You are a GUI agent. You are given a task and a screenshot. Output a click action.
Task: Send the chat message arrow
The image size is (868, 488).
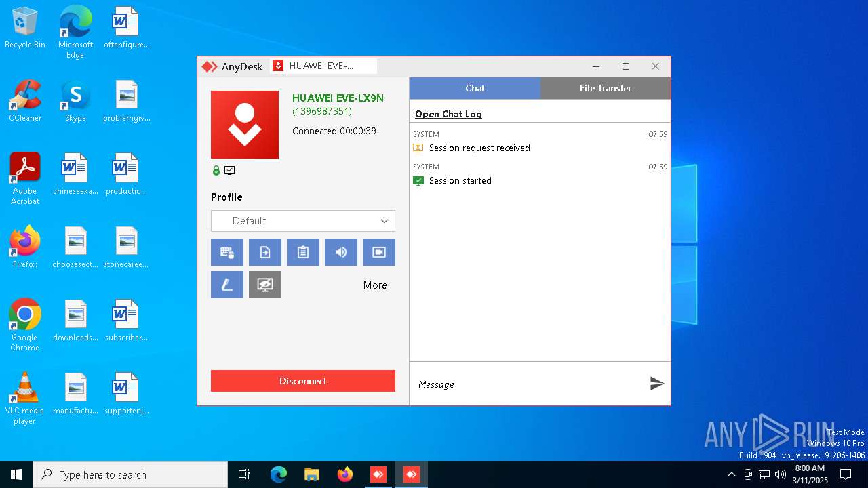coord(656,384)
